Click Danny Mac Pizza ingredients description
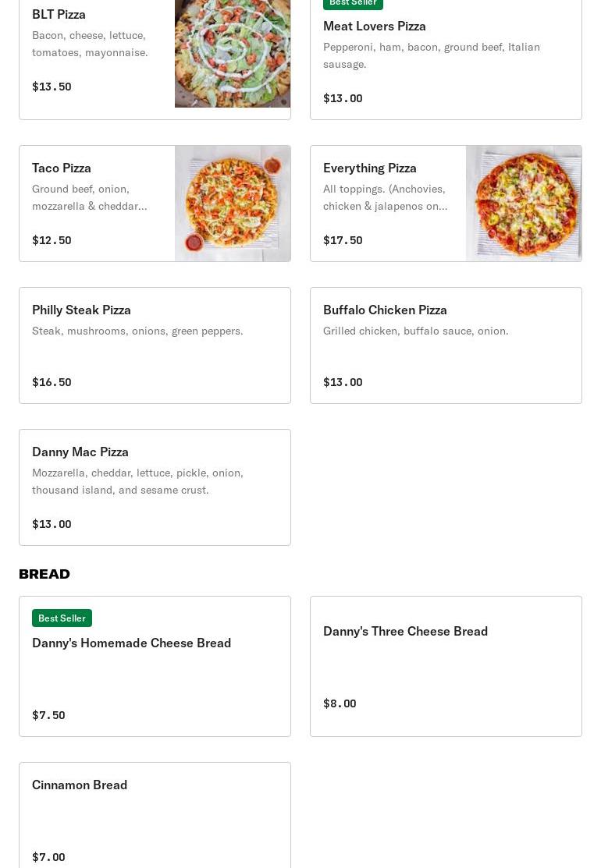Image resolution: width=601 pixels, height=868 pixels. (137, 481)
